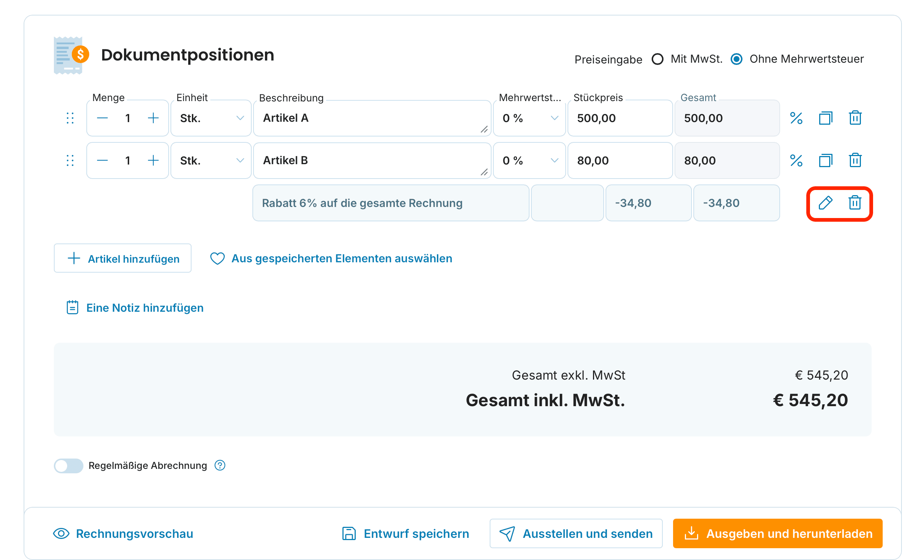924x560 pixels.
Task: Remove the Rabatt row via trash icon
Action: (x=855, y=203)
